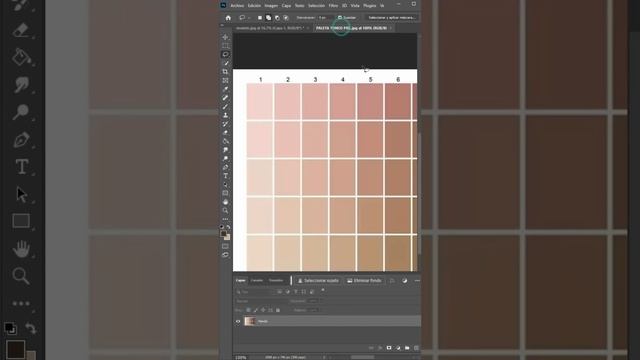Select the Brush tool
The height and width of the screenshot is (360, 640).
click(225, 107)
